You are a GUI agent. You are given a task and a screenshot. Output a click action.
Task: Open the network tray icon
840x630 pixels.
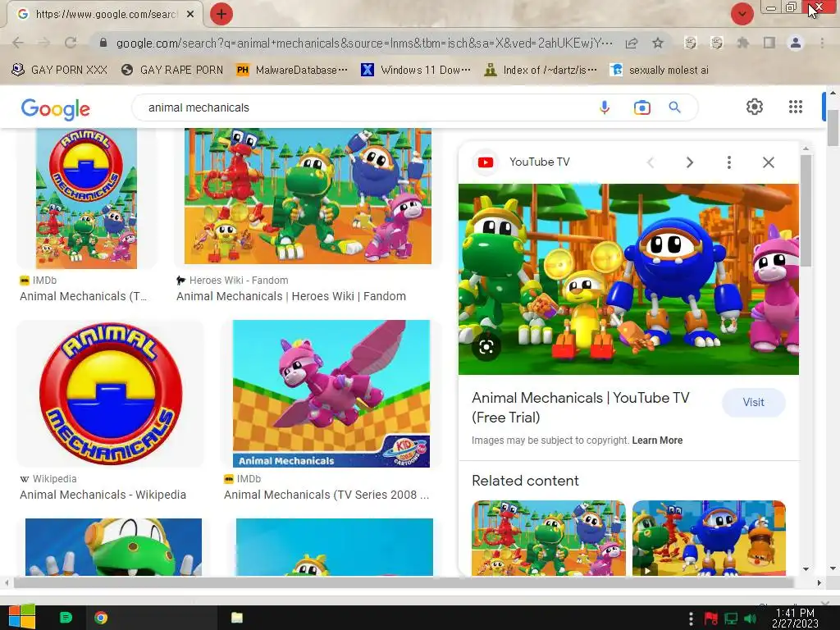(731, 619)
